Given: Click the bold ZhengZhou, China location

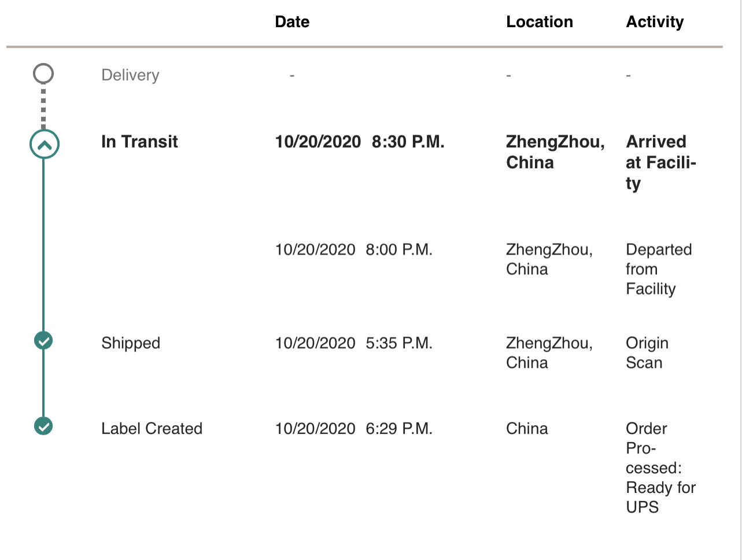Looking at the screenshot, I should coord(555,152).
